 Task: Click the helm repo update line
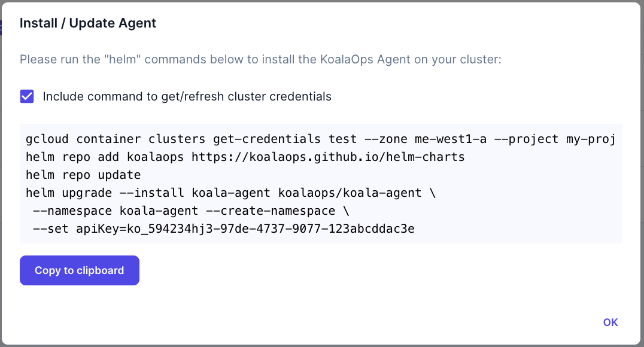pyautogui.click(x=83, y=175)
